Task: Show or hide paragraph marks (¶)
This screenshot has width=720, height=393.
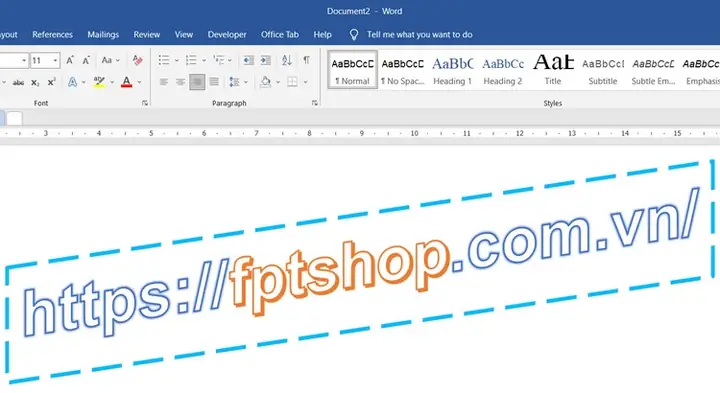Action: coord(306,60)
